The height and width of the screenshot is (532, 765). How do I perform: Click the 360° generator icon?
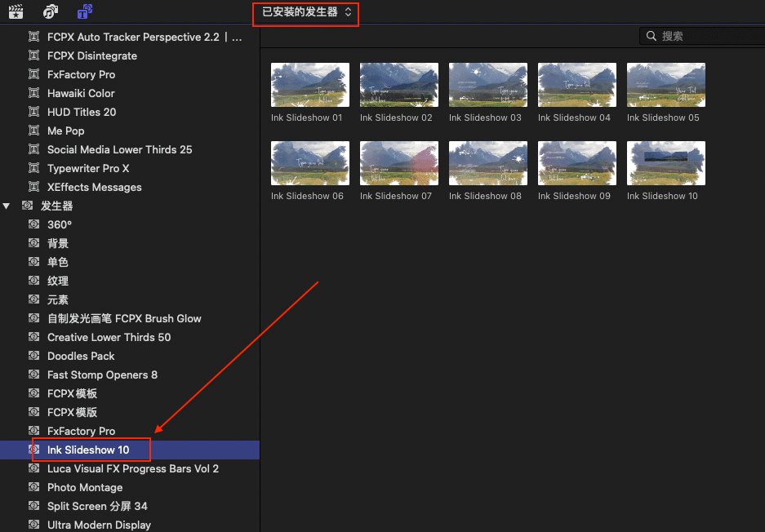[33, 224]
